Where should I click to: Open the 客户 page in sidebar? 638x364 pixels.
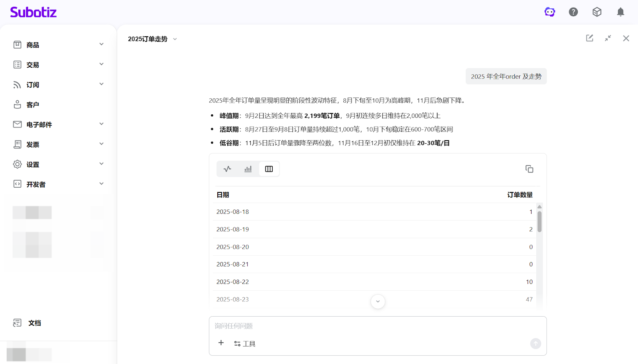coord(33,105)
